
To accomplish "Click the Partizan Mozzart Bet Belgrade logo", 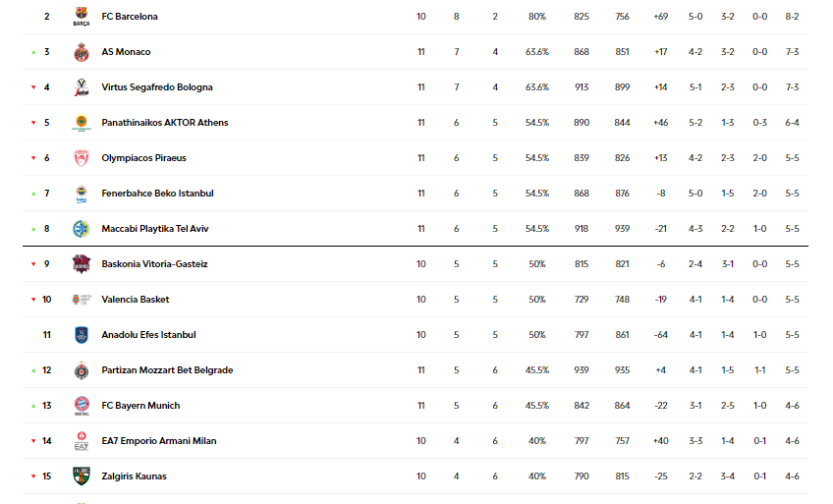I will (82, 370).
